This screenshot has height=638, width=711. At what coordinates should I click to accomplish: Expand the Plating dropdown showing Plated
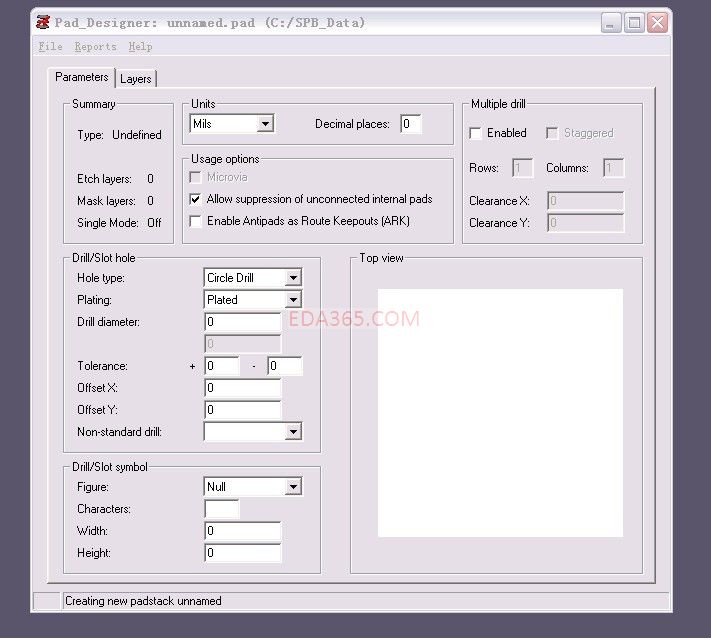click(253, 300)
